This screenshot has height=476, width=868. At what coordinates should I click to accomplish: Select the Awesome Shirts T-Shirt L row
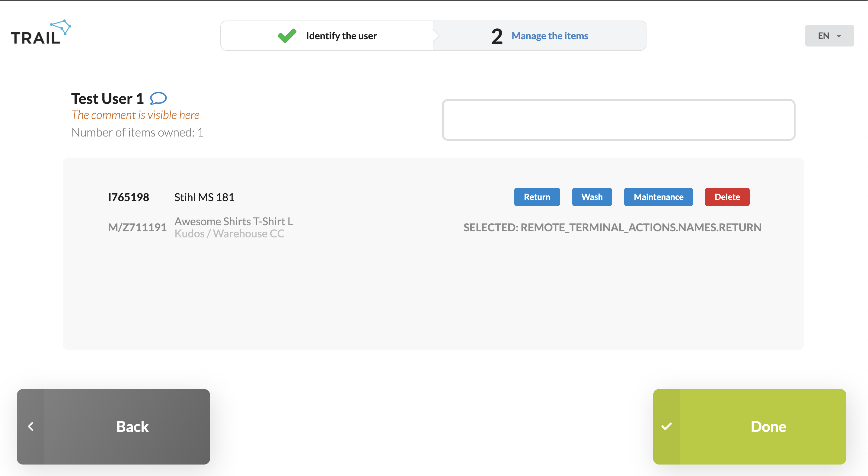point(433,227)
